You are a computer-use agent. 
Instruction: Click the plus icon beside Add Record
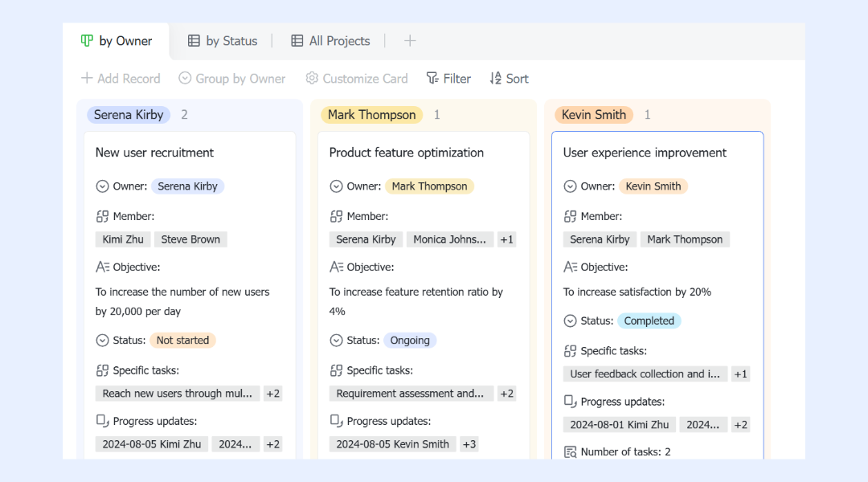click(x=87, y=78)
